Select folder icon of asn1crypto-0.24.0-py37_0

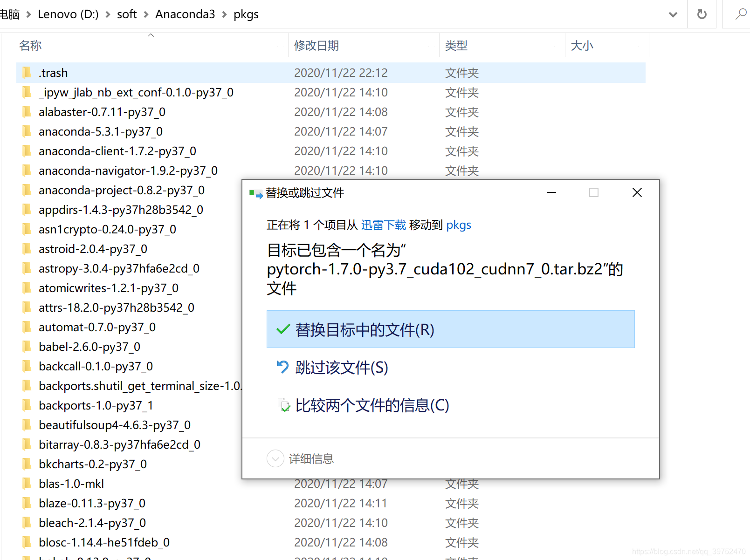(x=27, y=229)
